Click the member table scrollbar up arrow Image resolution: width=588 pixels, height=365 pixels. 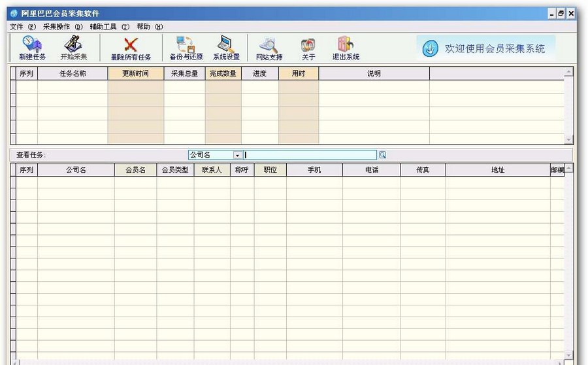pos(568,168)
